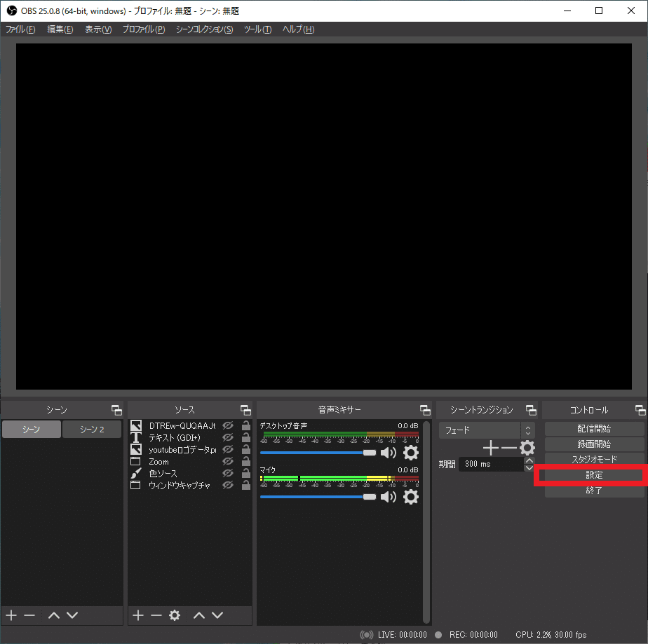Toggle visibility of DTREw-QUQAAJt source
Screen dimensions: 648x644
[x=228, y=425]
